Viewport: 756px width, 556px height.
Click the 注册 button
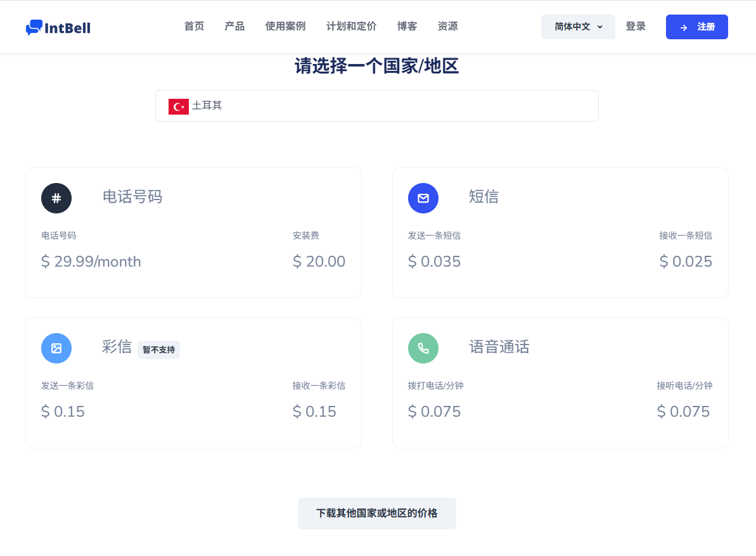click(x=696, y=27)
